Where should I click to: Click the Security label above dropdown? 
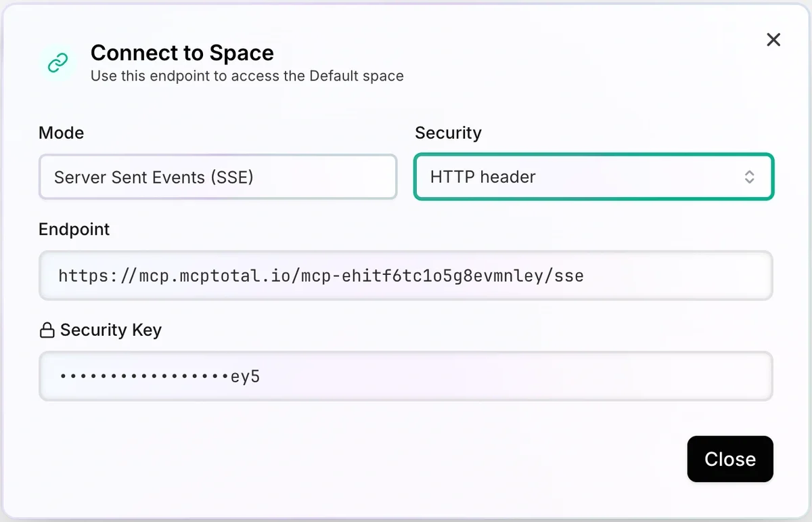tap(448, 133)
